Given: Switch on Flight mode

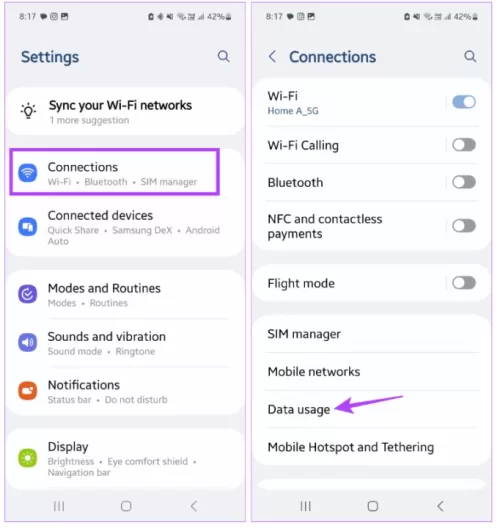Looking at the screenshot, I should coord(464,283).
